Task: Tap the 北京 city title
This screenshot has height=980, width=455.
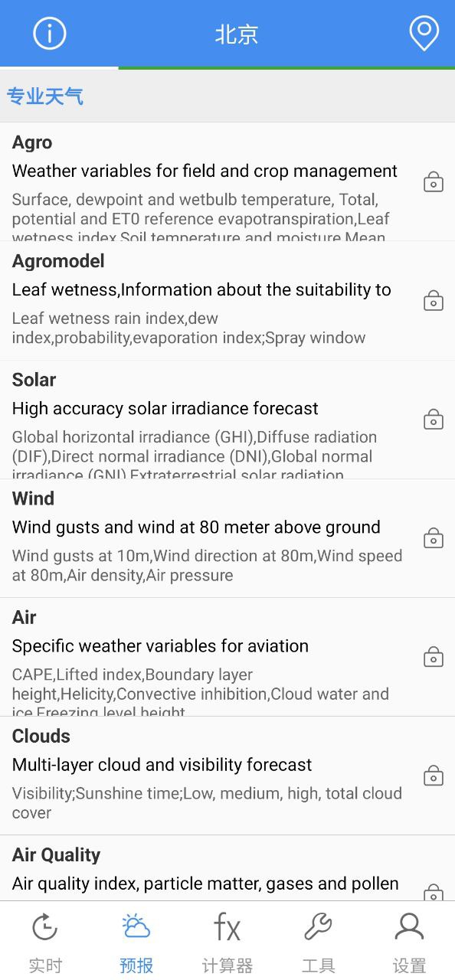Action: (237, 34)
